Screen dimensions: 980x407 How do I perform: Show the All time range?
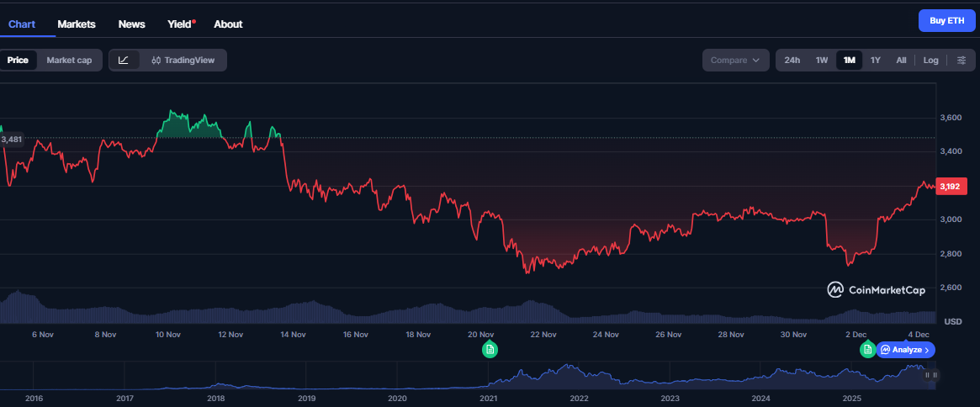[x=901, y=60]
